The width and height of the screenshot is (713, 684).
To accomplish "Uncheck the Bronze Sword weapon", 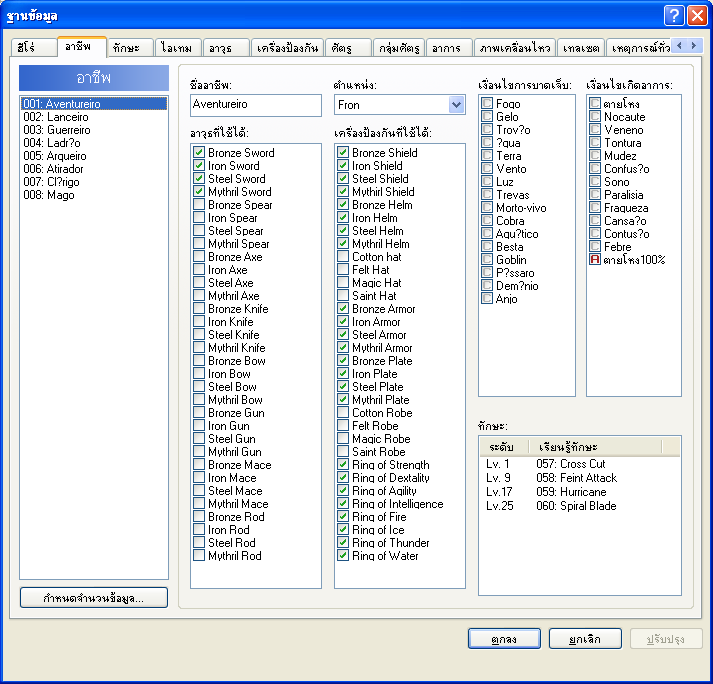I will (x=199, y=152).
